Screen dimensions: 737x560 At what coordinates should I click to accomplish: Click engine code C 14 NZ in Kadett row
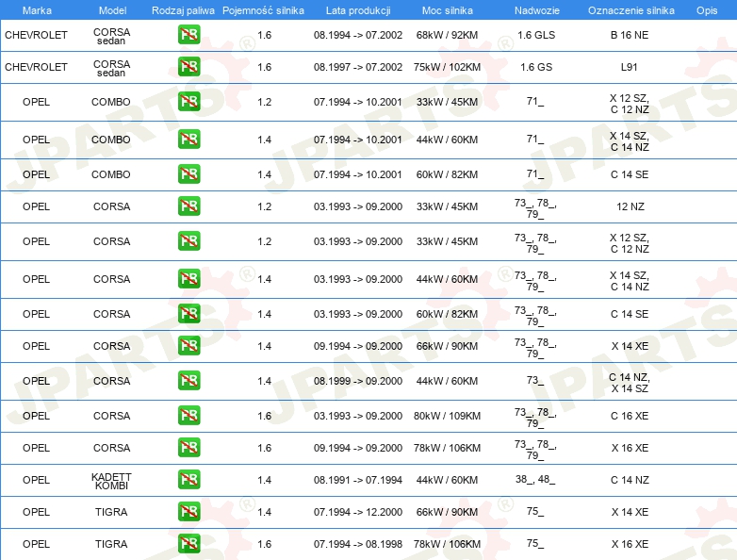tap(630, 480)
